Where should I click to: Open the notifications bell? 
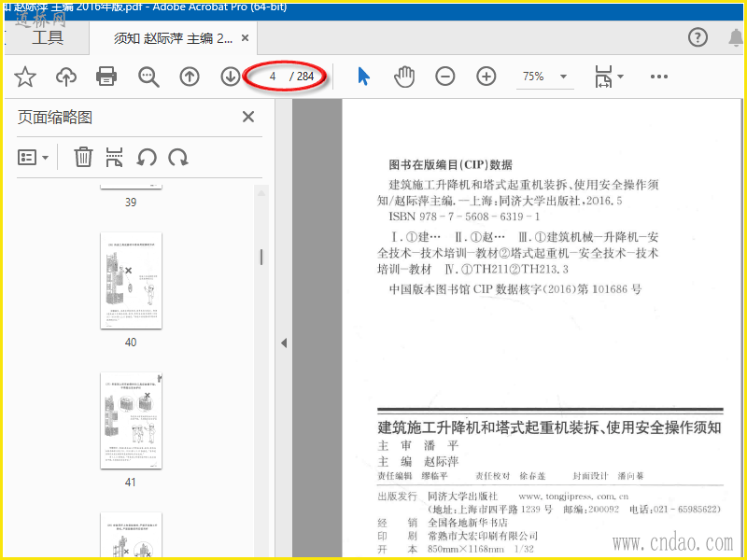coord(737,37)
